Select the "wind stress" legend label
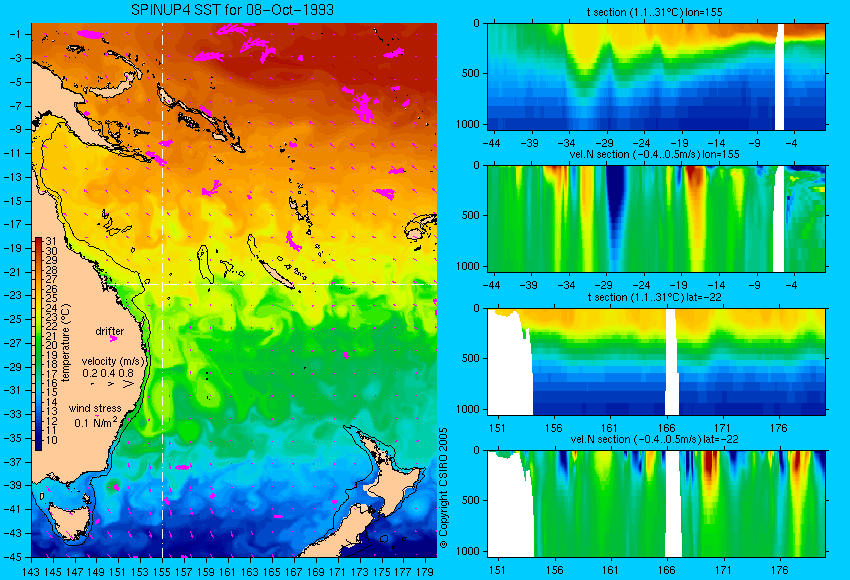 95,408
